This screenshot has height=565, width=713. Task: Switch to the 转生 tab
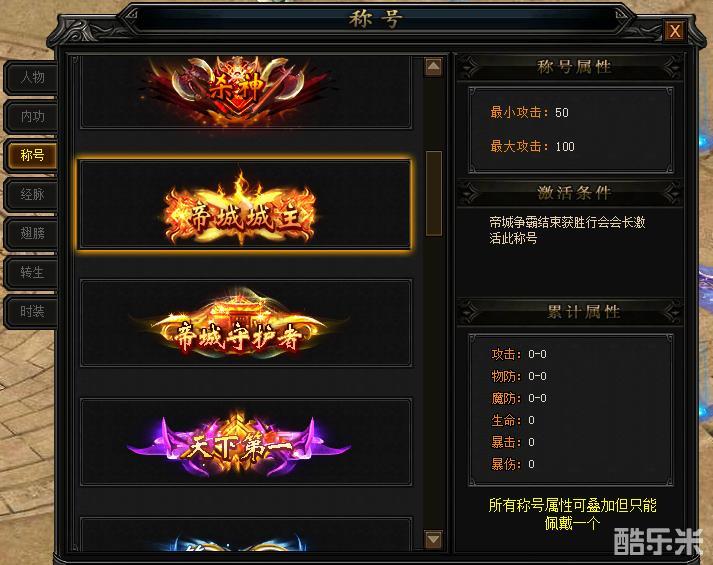pos(31,273)
